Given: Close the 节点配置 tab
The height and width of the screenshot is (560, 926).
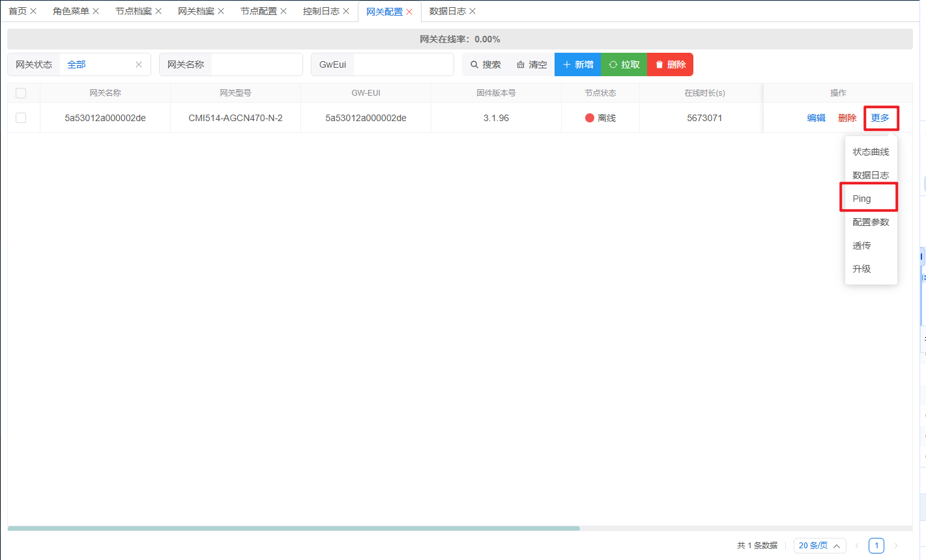Looking at the screenshot, I should coord(283,11).
